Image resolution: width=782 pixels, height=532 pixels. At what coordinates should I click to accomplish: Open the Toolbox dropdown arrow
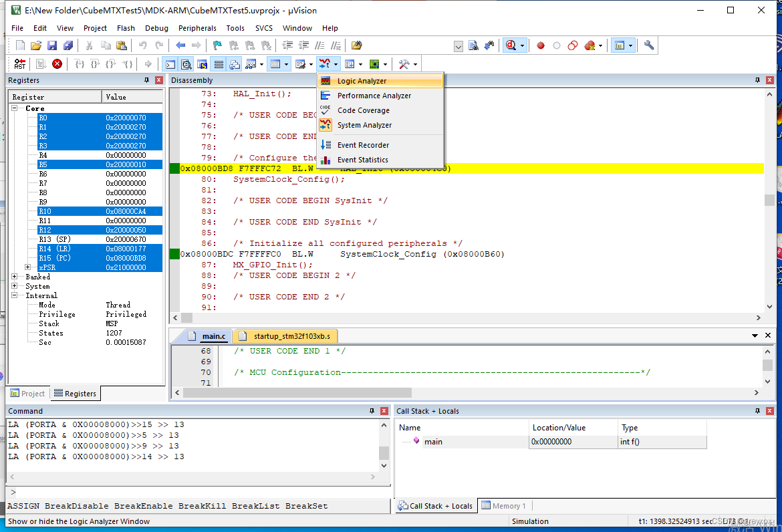point(415,64)
